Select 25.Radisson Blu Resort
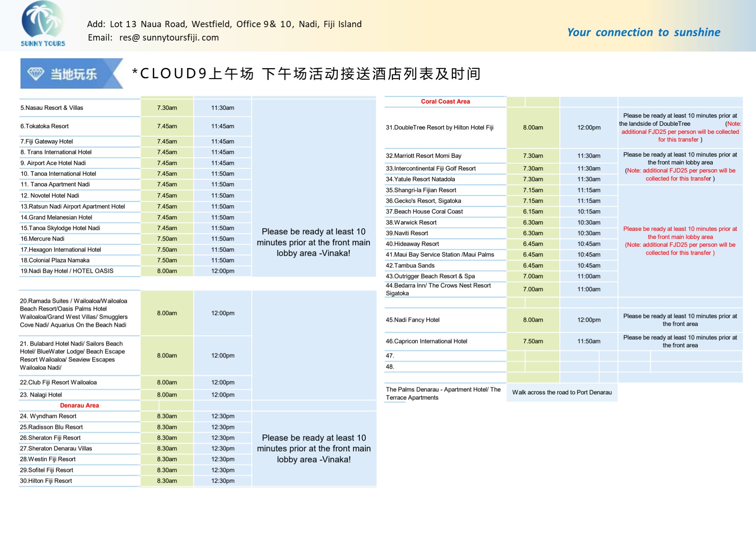The height and width of the screenshot is (534, 756). 51,427
